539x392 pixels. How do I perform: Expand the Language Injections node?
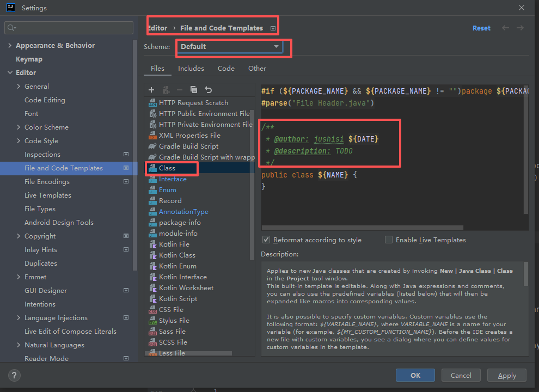19,318
